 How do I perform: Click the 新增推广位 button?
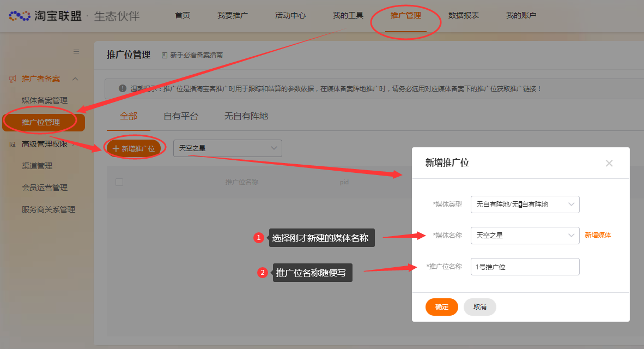point(134,148)
